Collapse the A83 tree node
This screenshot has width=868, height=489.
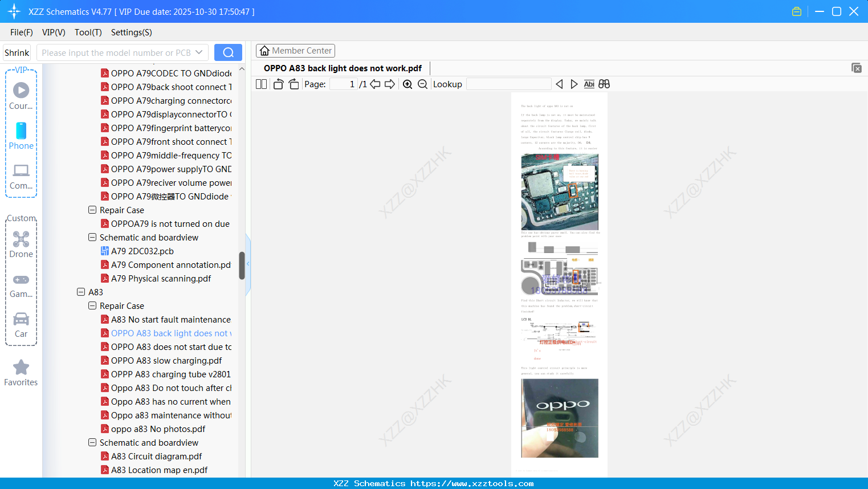coord(81,292)
